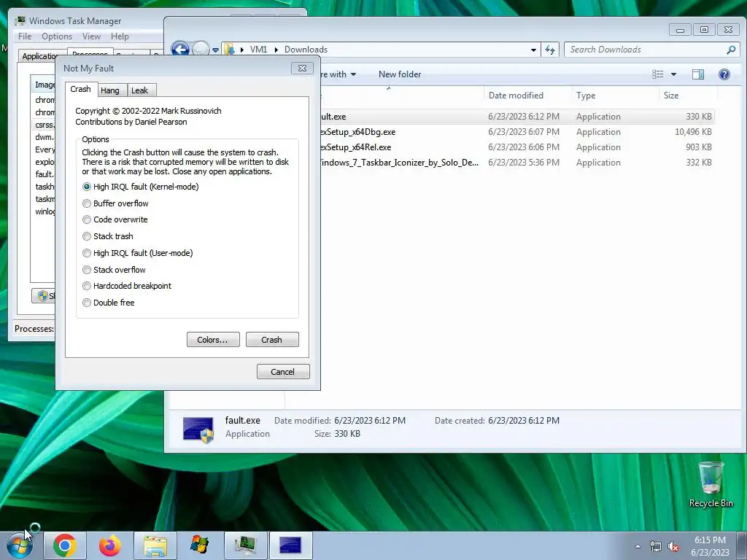Switch to Not My Fault taskbar icon

(290, 545)
